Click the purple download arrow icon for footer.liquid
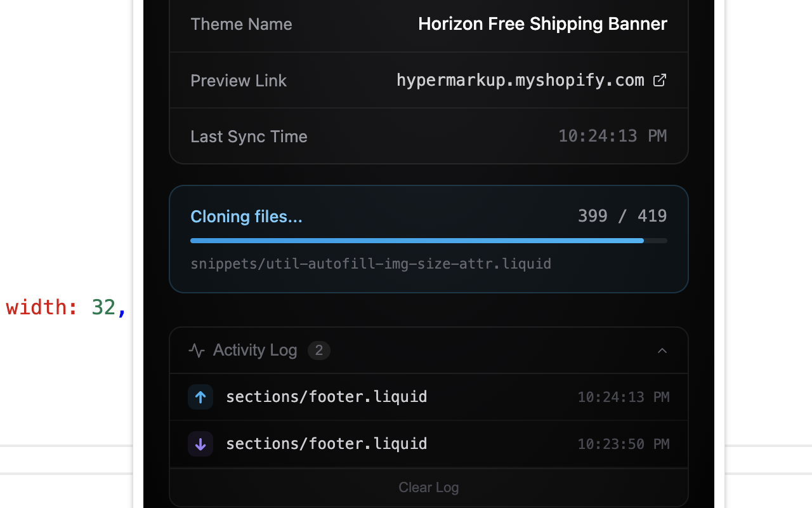Viewport: 812px width, 508px height. [200, 444]
